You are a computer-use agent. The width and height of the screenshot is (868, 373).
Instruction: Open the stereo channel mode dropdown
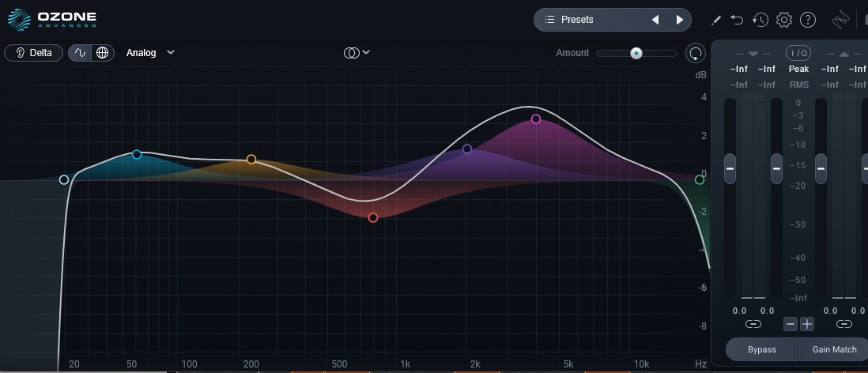click(357, 53)
